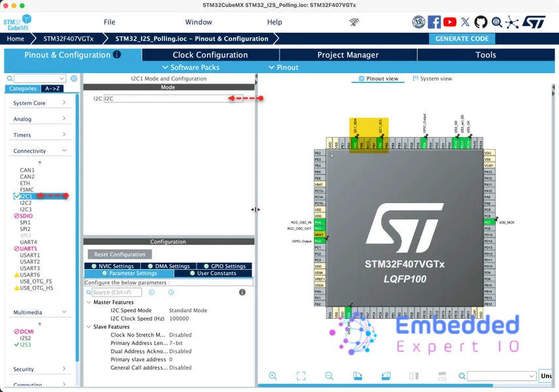
Task: Click the ST logo icon
Action: point(534,22)
